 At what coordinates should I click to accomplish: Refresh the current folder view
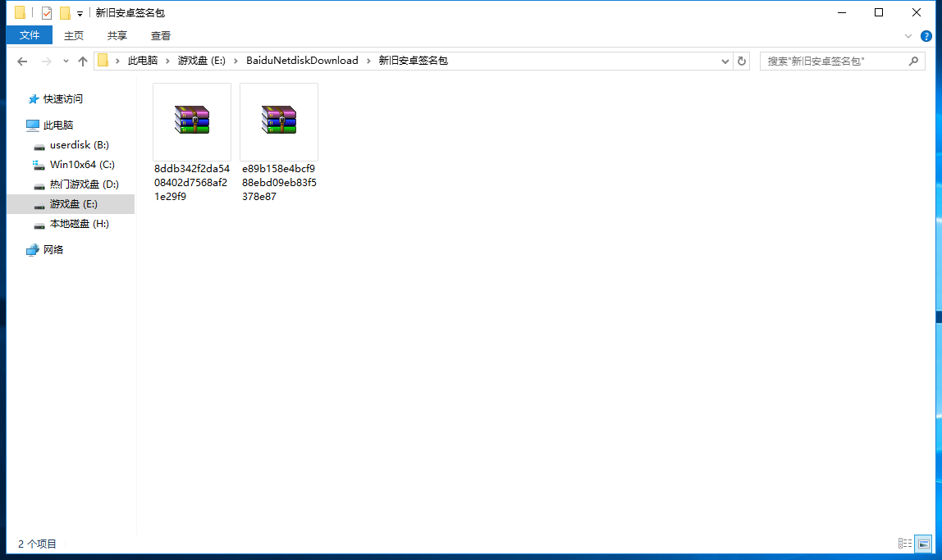[x=741, y=61]
